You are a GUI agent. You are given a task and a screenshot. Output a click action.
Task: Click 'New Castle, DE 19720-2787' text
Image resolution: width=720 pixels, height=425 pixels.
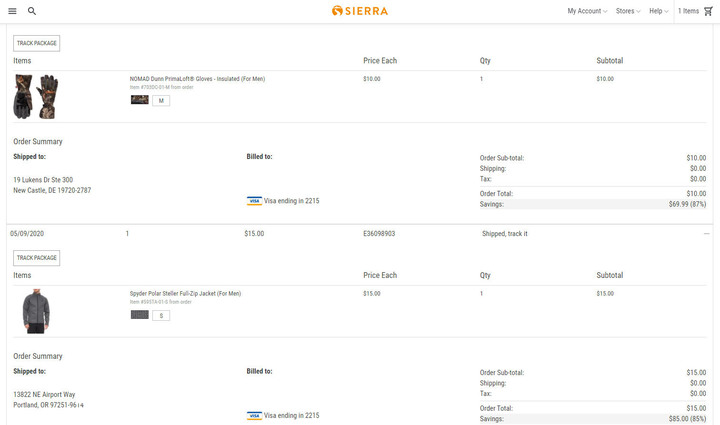coord(52,190)
